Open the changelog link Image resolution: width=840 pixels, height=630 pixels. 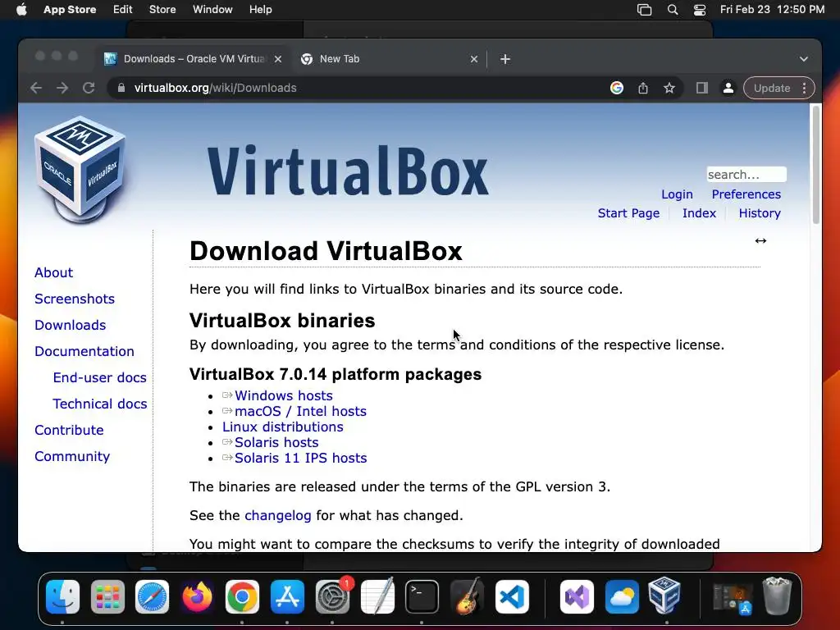click(x=277, y=515)
